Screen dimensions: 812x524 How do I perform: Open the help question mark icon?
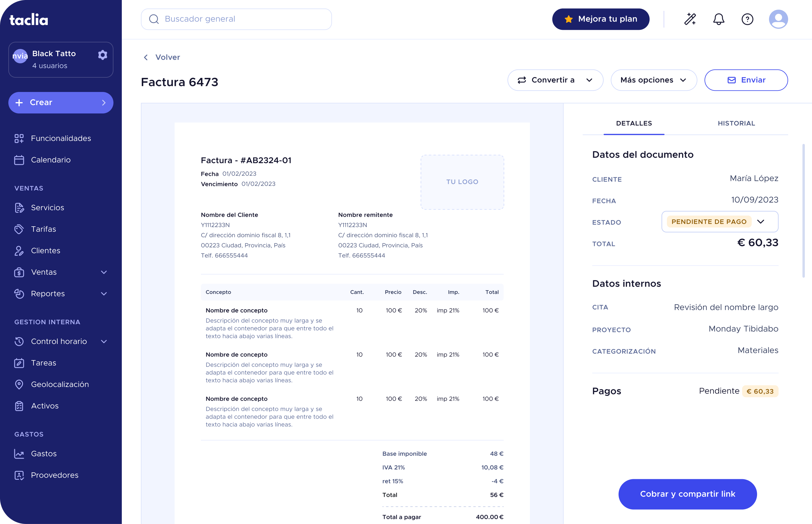point(747,19)
